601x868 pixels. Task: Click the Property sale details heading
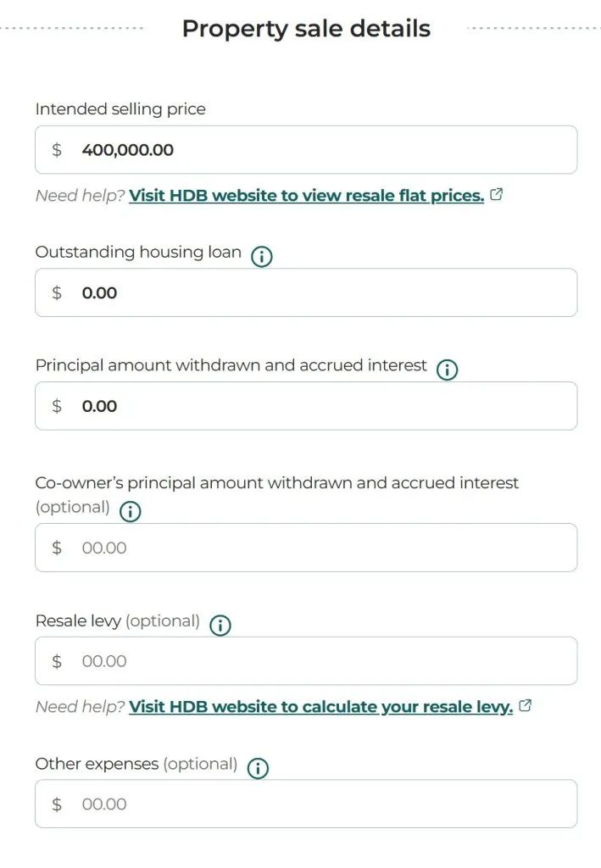click(x=306, y=28)
